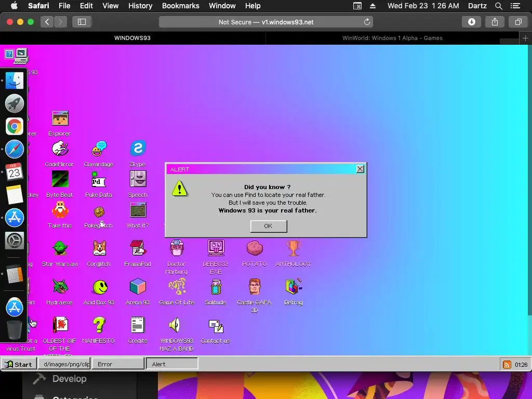This screenshot has width=532, height=399.
Task: Launch the Speech icon
Action: click(137, 179)
